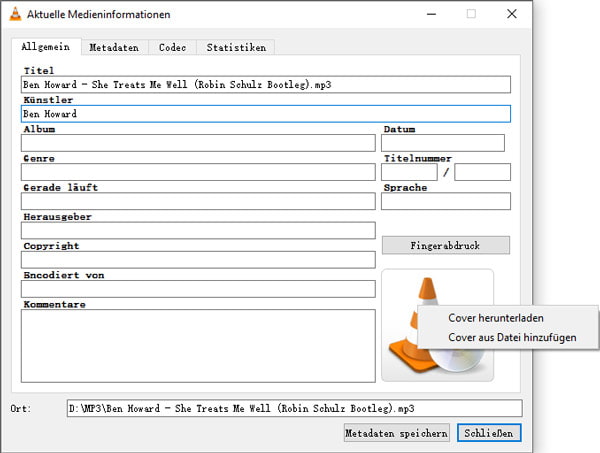This screenshot has width=600, height=453.
Task: Click into the Titel input field
Action: [x=266, y=85]
